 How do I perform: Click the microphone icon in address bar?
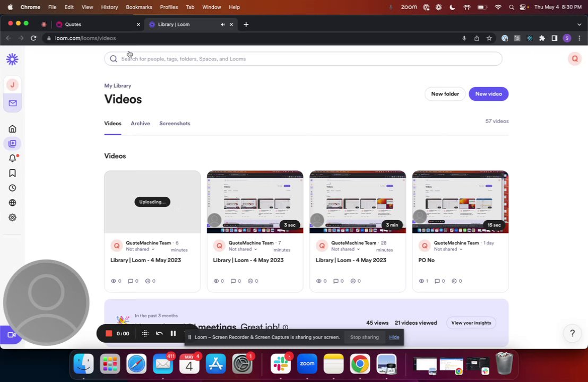coord(464,38)
